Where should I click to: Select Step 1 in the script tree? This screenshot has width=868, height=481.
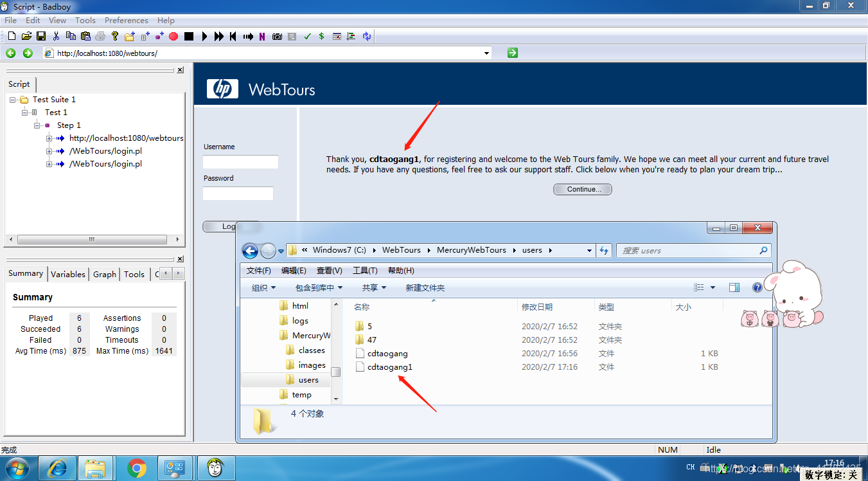pyautogui.click(x=69, y=125)
